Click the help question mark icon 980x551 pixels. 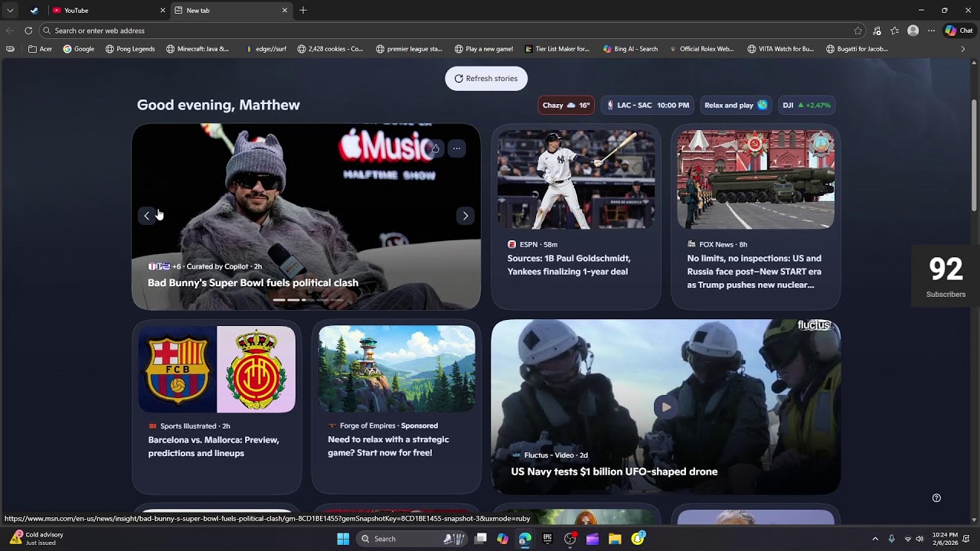click(x=936, y=498)
